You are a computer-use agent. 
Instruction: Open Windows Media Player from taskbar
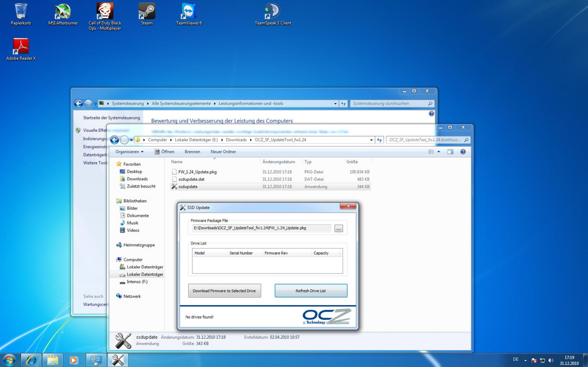(x=74, y=360)
